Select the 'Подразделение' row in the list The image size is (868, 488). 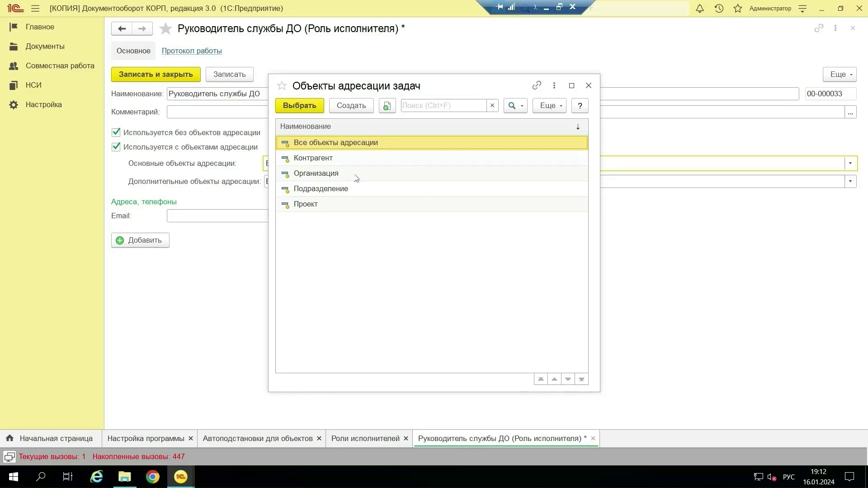(x=321, y=189)
